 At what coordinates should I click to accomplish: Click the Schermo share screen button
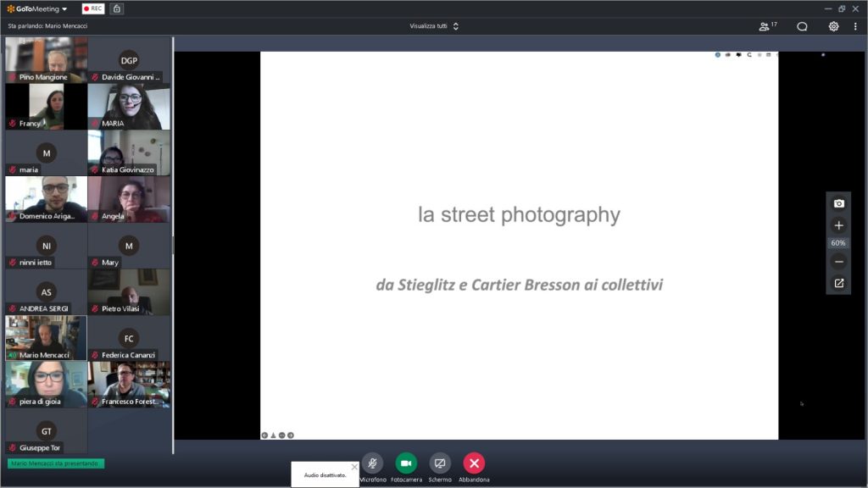440,463
